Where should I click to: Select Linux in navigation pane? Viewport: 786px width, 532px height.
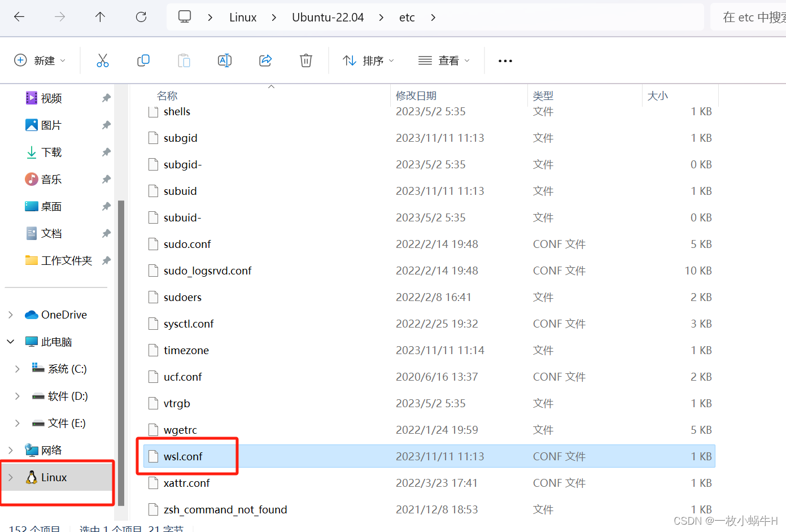coord(54,477)
